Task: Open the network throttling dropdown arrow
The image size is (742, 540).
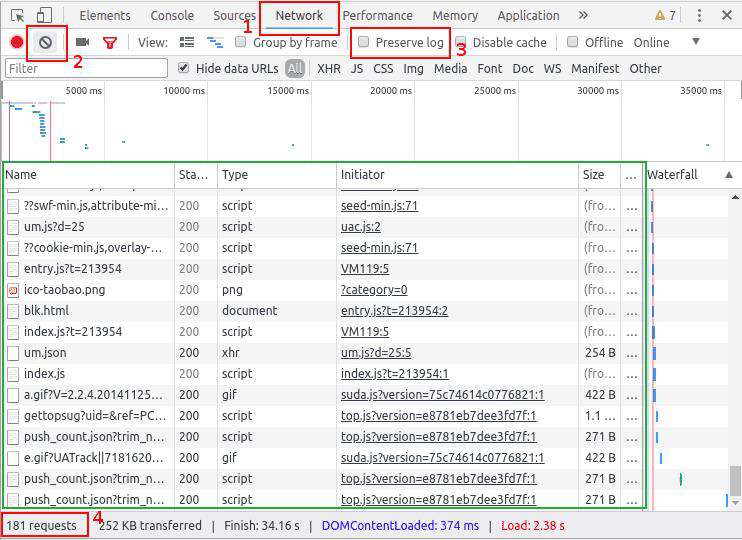Action: coord(696,42)
